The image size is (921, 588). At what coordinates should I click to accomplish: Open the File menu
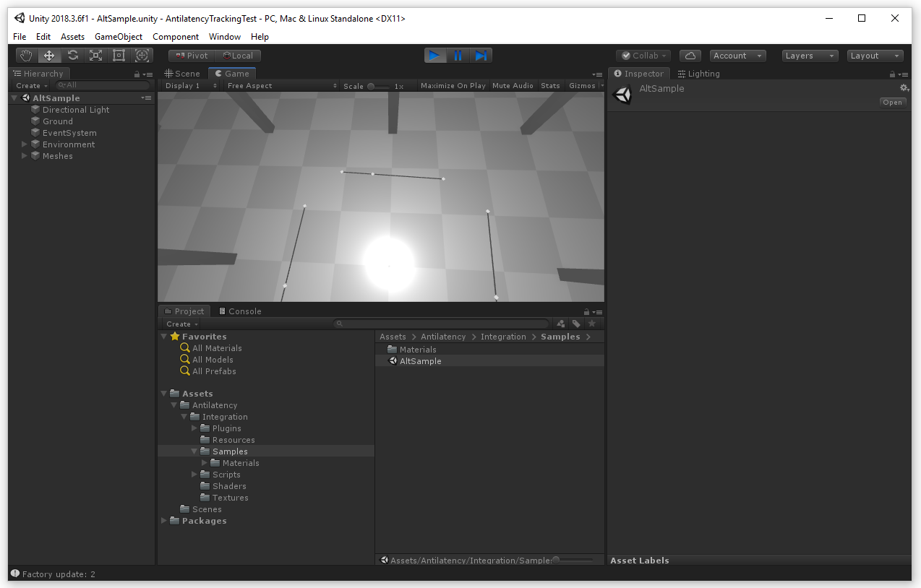20,37
